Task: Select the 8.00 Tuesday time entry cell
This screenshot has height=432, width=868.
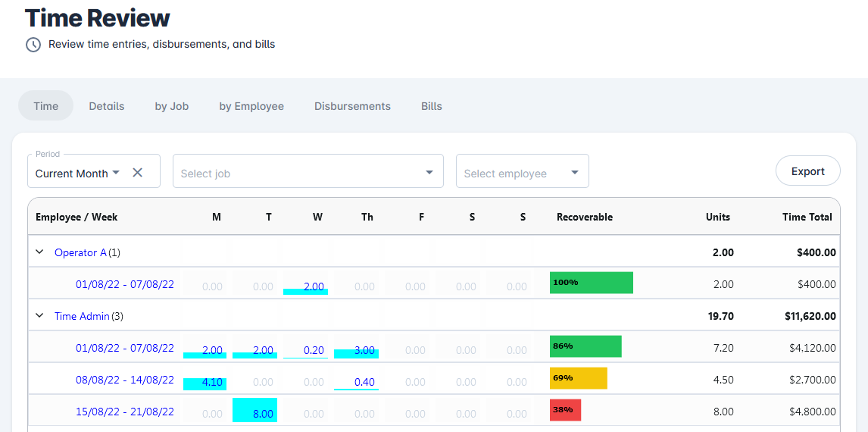Action: click(x=254, y=410)
